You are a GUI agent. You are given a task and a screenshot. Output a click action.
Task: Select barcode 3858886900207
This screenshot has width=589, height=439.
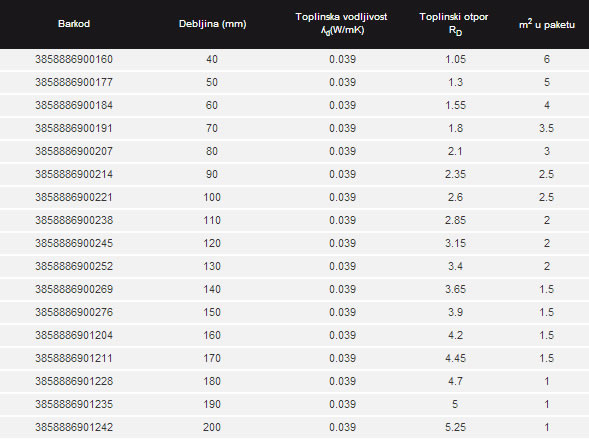(x=74, y=151)
